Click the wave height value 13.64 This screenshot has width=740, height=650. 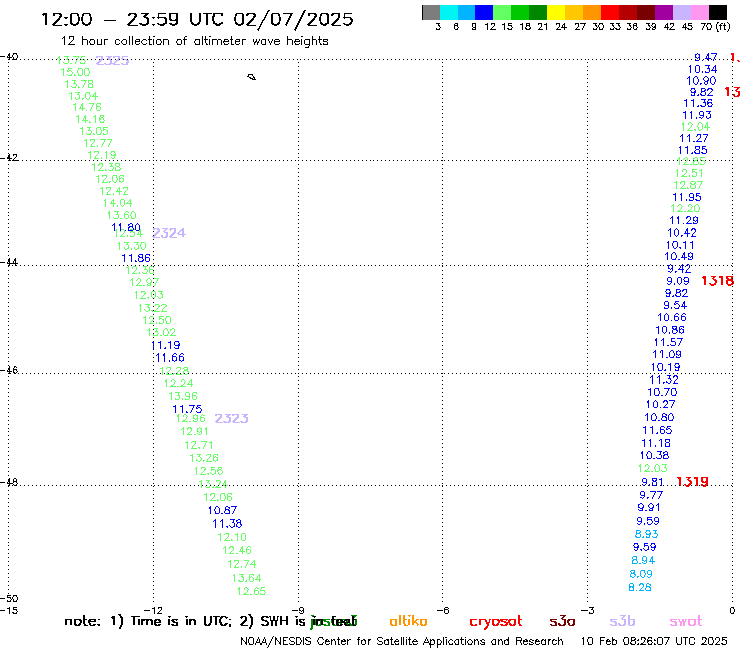246,578
